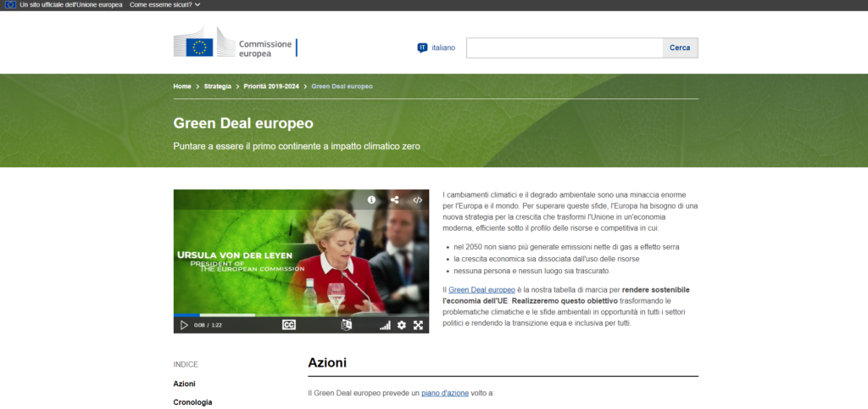Click bullet text 'nel 2050 non siano più generate'
868x409 pixels.
[x=566, y=247]
